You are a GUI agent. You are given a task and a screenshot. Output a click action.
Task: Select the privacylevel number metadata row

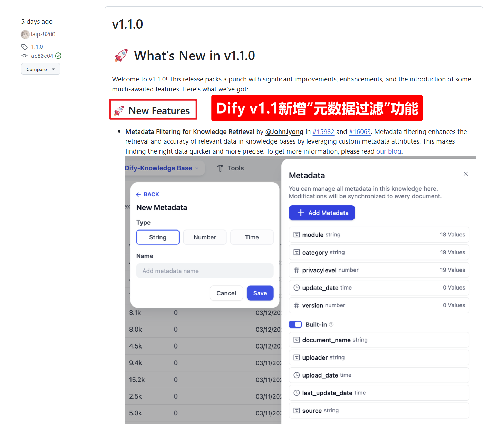[379, 270]
